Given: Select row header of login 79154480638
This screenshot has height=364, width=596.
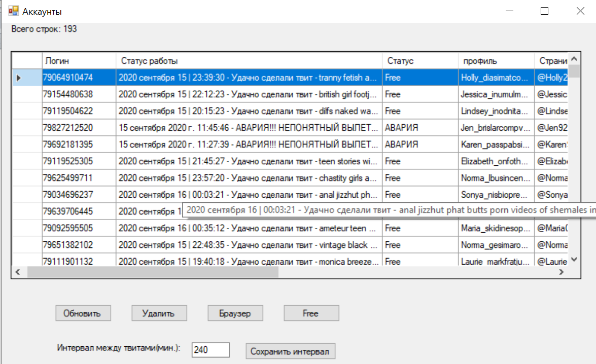Looking at the screenshot, I should (x=26, y=94).
